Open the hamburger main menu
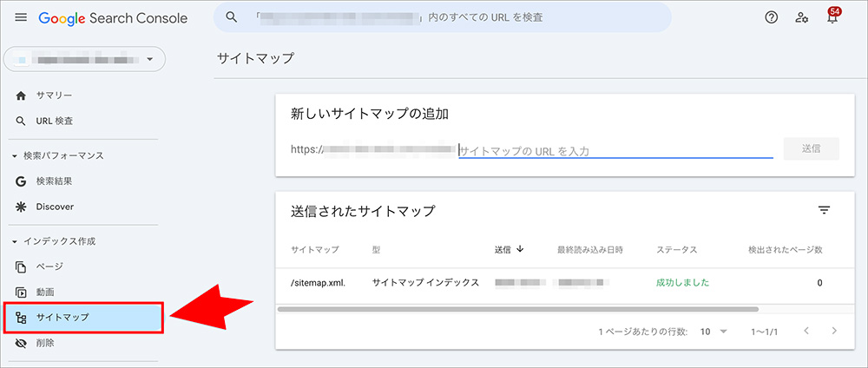868x368 pixels. click(21, 18)
